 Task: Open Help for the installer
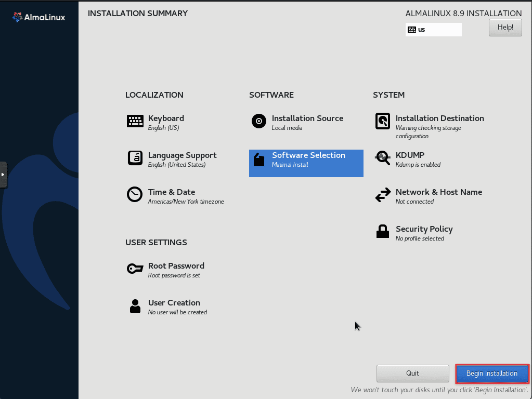point(505,28)
